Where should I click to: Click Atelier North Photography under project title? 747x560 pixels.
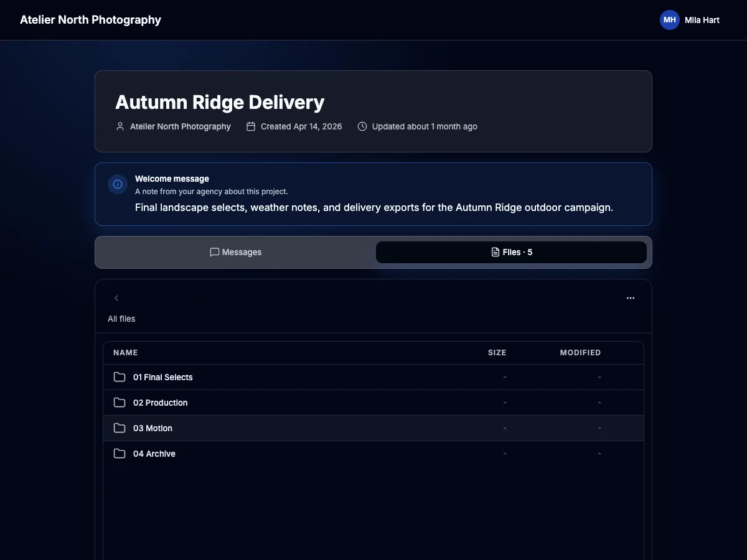coord(181,126)
